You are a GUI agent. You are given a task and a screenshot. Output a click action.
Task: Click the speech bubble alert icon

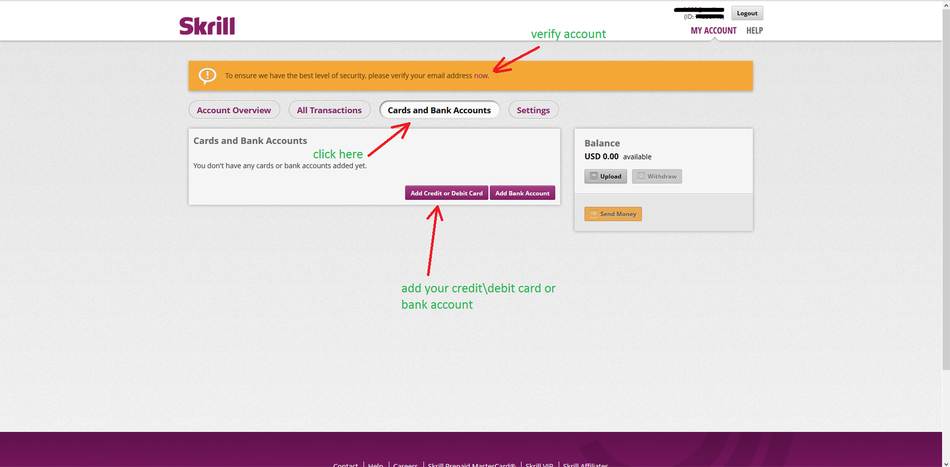pyautogui.click(x=207, y=76)
